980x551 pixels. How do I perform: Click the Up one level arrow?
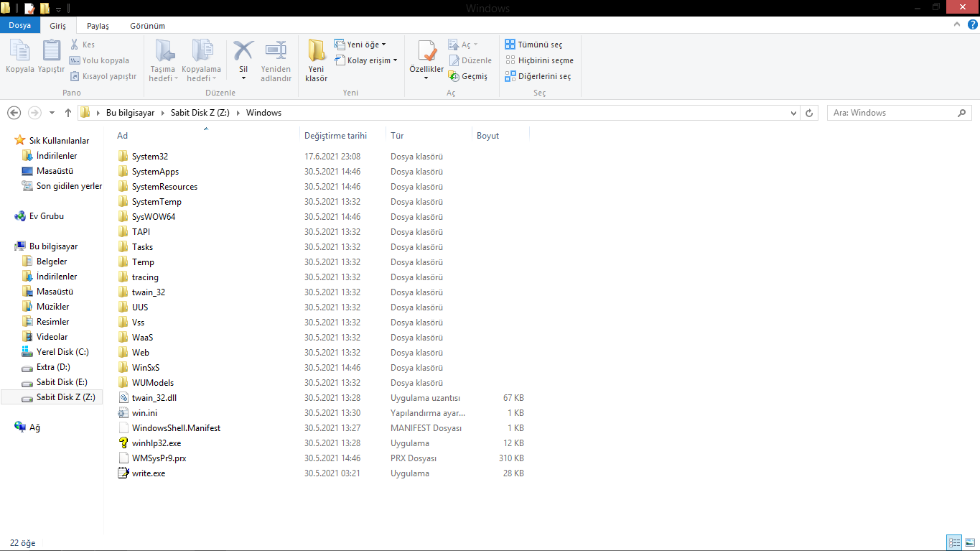pyautogui.click(x=68, y=113)
